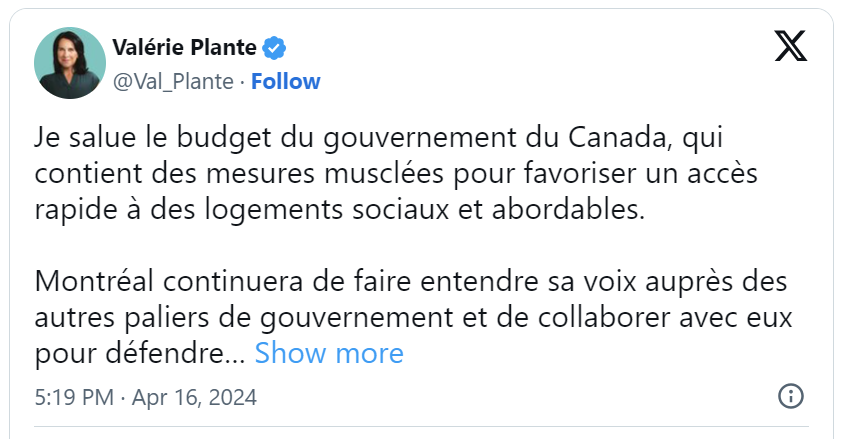Screen dimensions: 844x439
Task: Open the 5:19 PM timestamp link
Action: pyautogui.click(x=74, y=398)
